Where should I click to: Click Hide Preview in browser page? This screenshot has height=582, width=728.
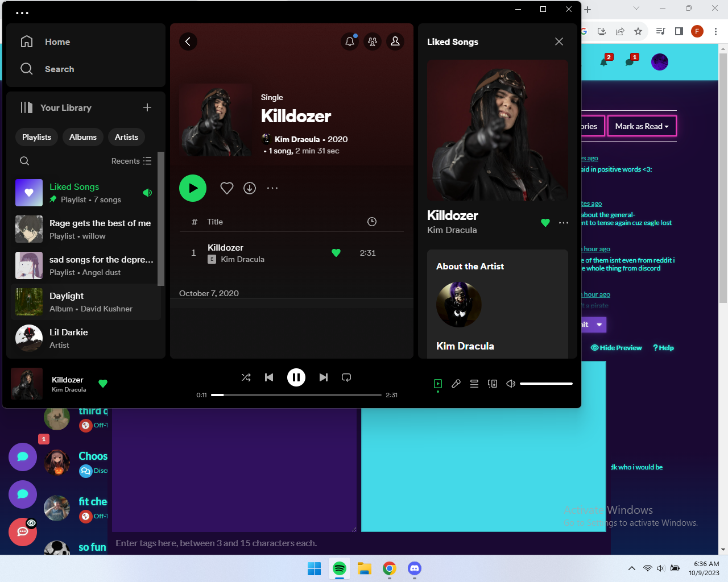[x=617, y=348]
